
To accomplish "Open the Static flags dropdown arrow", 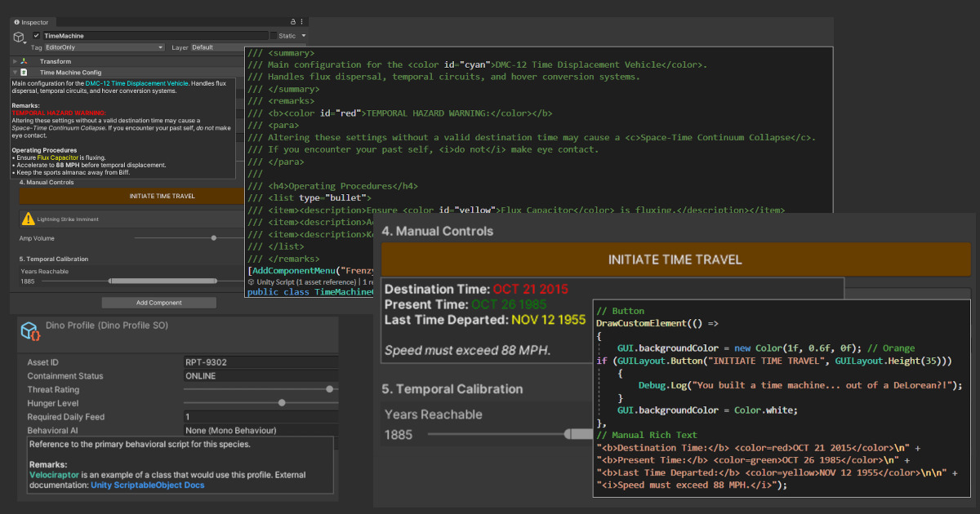I will (x=304, y=36).
